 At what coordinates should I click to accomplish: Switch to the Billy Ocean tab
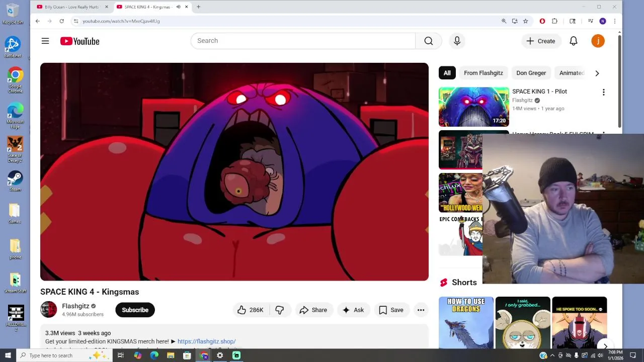tap(72, 7)
